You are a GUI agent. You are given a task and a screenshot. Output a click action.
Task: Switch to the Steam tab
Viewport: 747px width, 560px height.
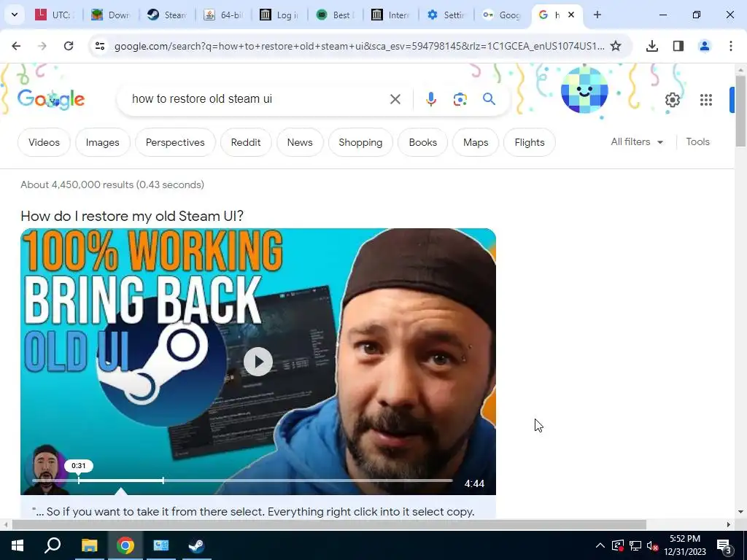(x=167, y=15)
